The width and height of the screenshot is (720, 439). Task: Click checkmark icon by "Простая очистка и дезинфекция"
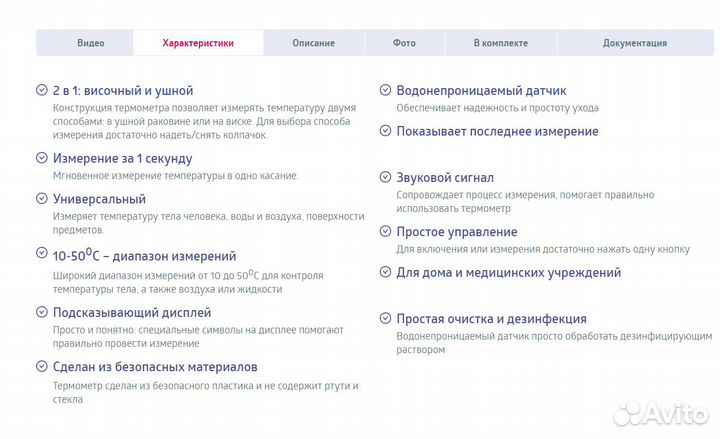pos(385,319)
